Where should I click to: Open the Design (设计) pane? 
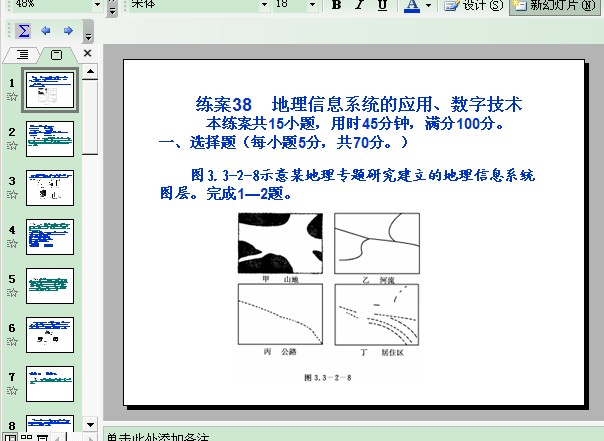(x=474, y=5)
